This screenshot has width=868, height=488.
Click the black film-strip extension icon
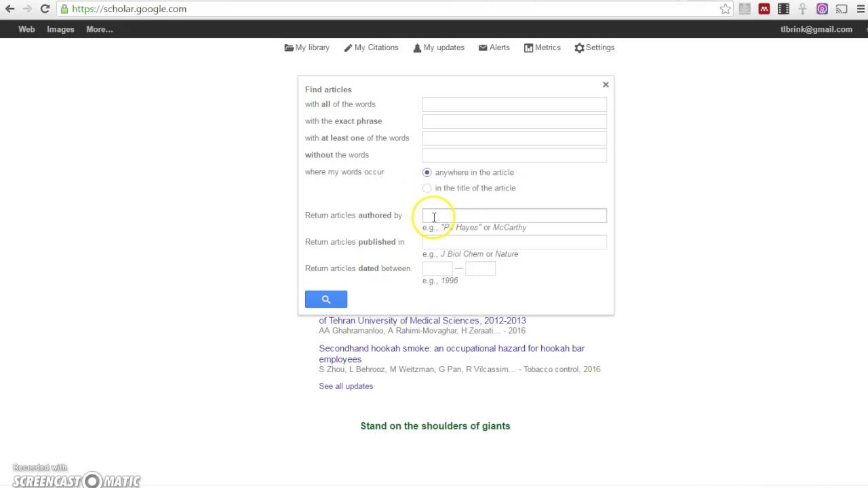pos(783,9)
